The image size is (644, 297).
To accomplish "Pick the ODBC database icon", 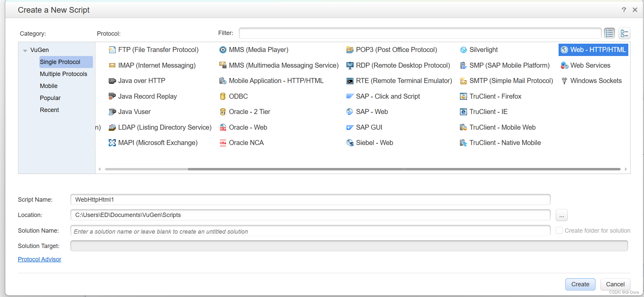I will [223, 96].
